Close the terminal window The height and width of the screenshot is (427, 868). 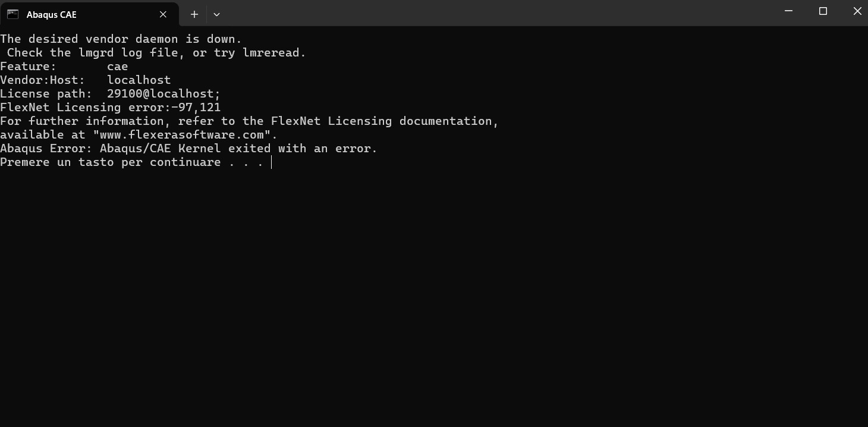(x=857, y=11)
